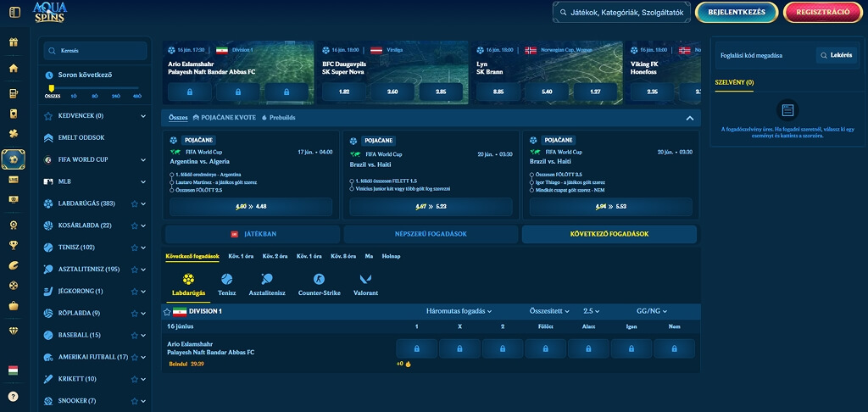Switch to the Összes boosted-odds tab
868x412 pixels.
(178, 118)
